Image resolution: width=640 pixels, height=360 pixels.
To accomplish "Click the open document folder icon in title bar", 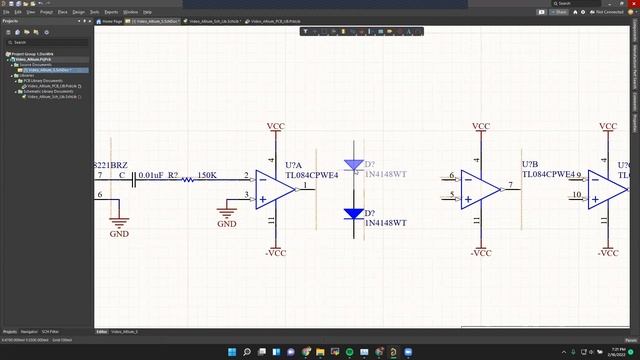I will click(25, 4).
